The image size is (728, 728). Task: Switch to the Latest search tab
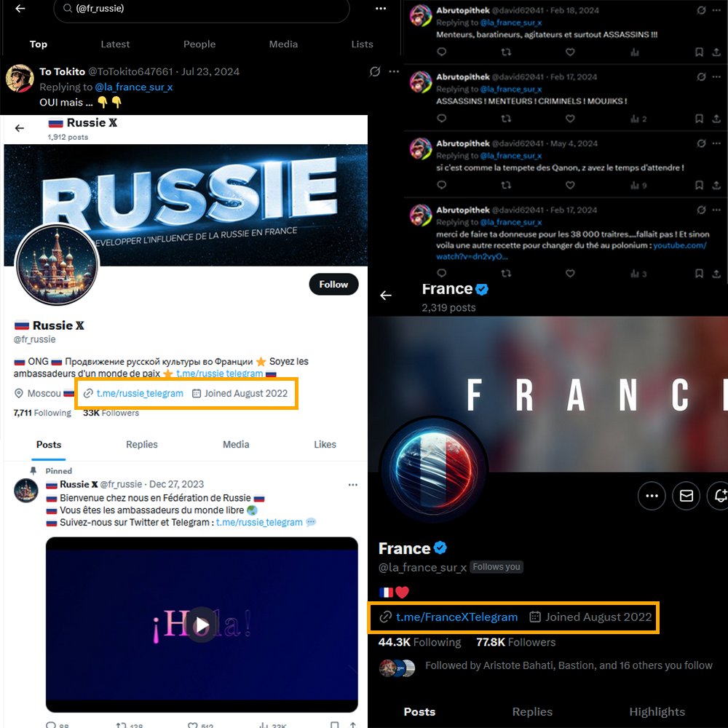(115, 44)
